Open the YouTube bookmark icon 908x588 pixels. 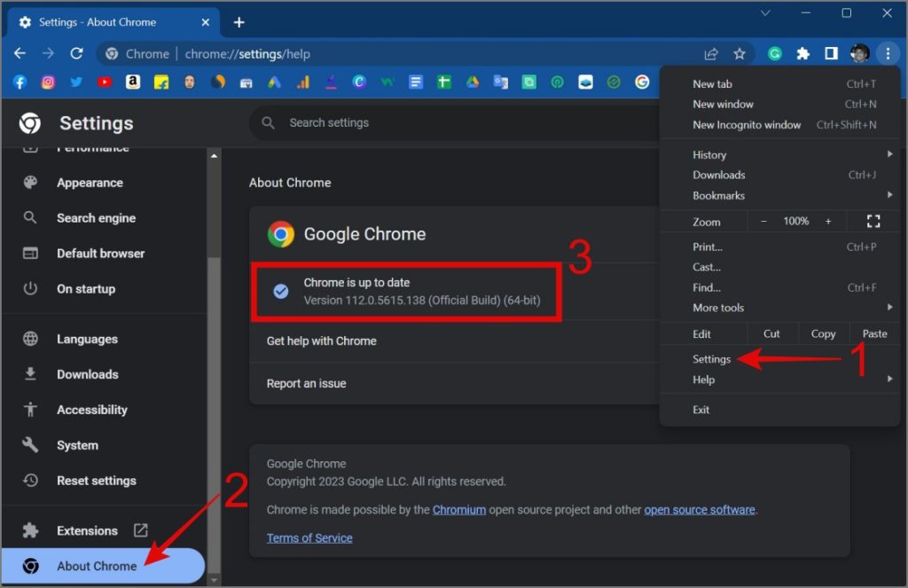click(x=105, y=82)
